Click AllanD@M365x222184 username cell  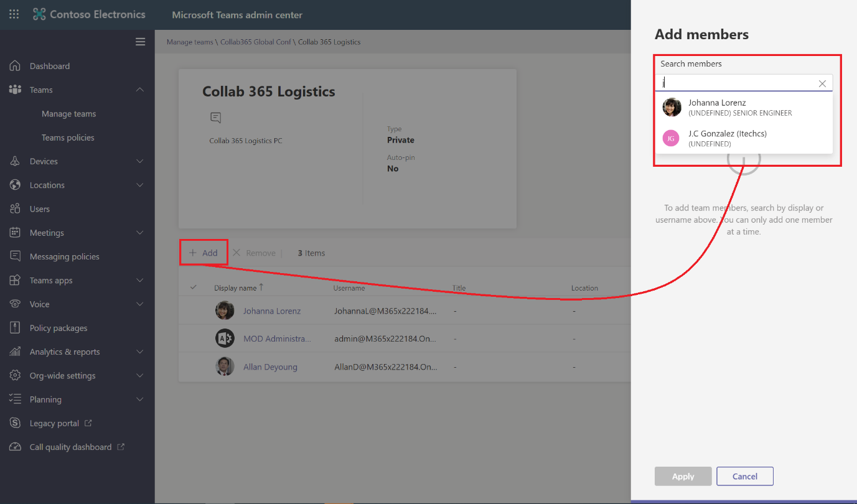point(386,366)
